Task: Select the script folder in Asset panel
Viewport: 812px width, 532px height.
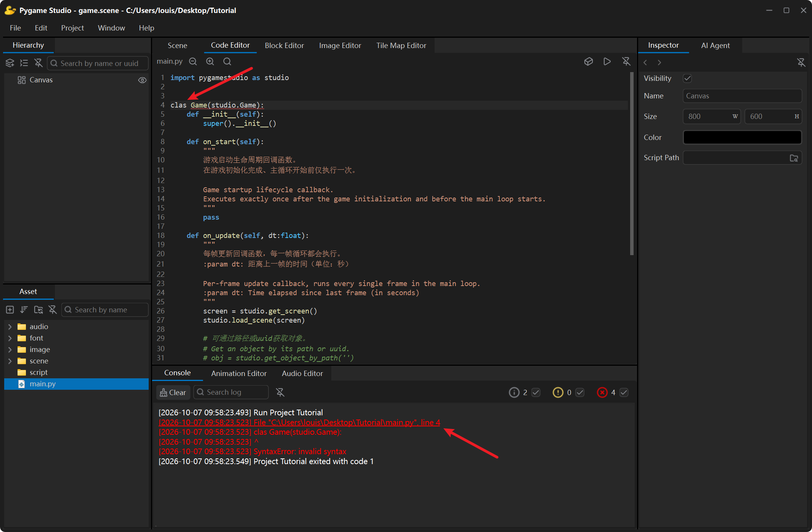Action: [x=76, y=373]
